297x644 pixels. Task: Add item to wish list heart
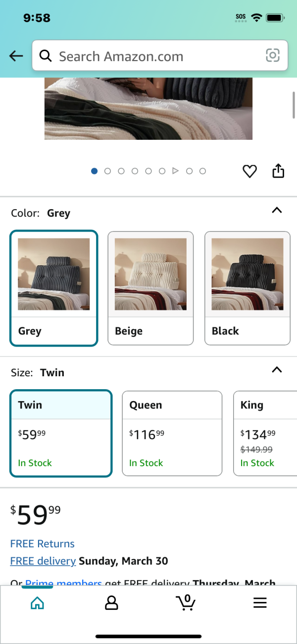click(249, 172)
